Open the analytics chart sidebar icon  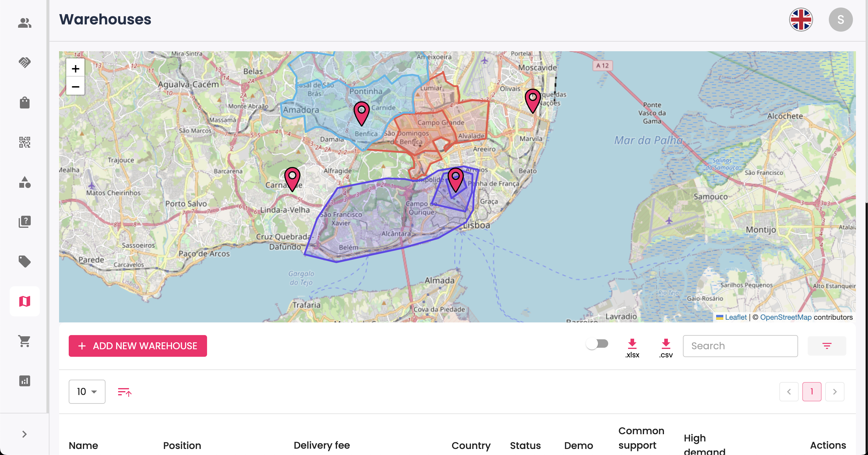point(25,381)
